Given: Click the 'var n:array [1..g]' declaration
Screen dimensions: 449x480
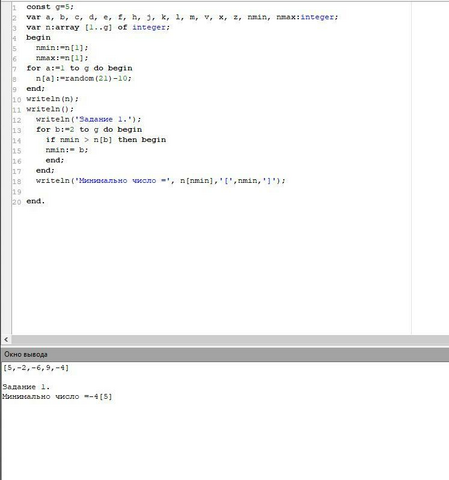Looking at the screenshot, I should (x=69, y=27).
